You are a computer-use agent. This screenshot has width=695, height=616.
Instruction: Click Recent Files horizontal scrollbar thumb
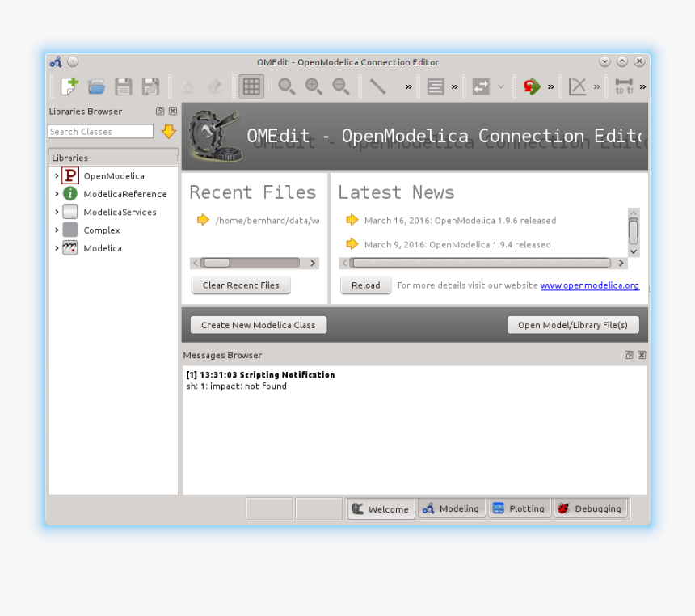(x=216, y=263)
